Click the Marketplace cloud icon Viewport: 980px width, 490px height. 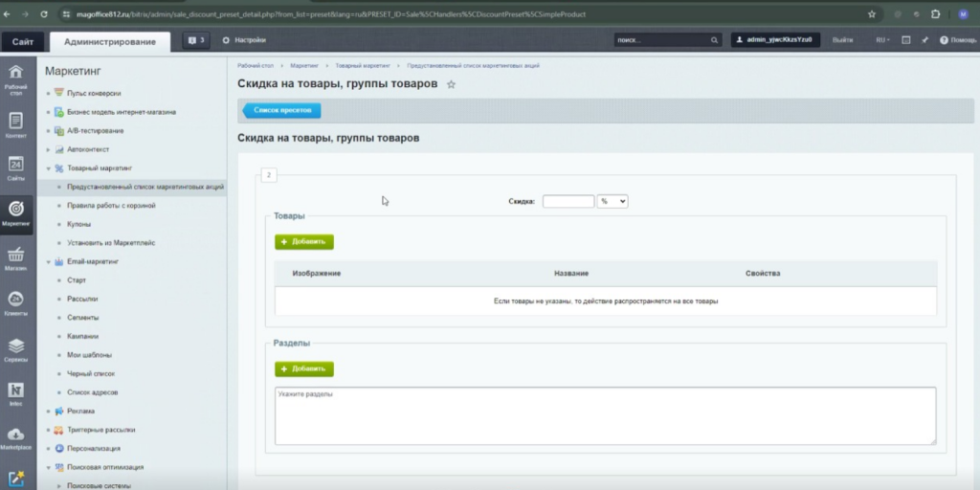pos(16,438)
